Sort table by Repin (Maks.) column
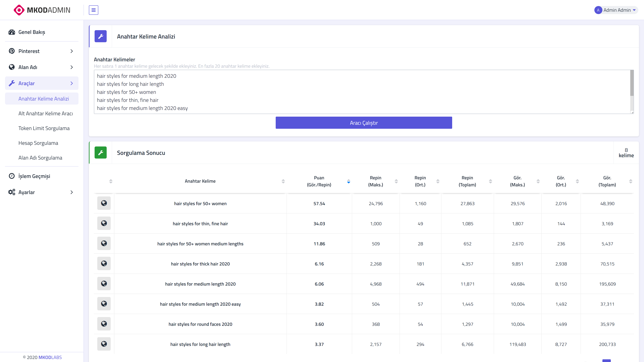644x362 pixels. (375, 181)
